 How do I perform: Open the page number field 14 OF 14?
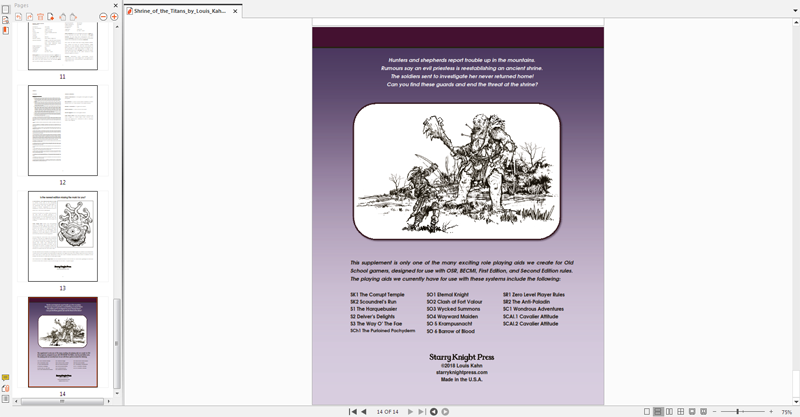click(x=387, y=411)
